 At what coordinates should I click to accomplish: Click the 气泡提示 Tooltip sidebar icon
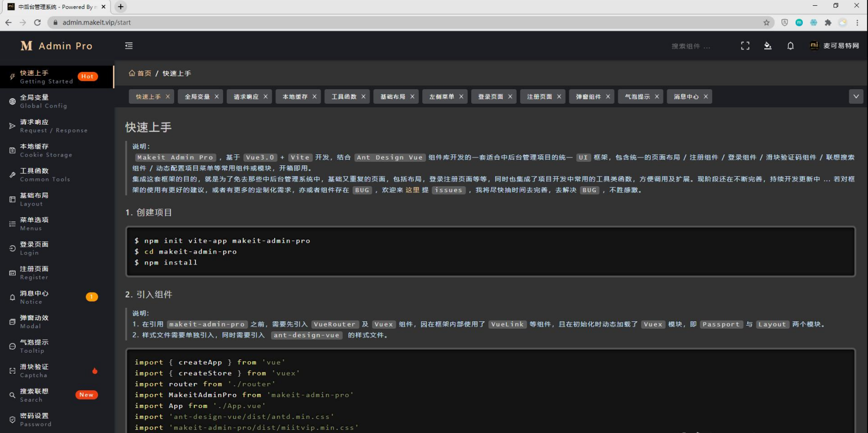tap(13, 346)
